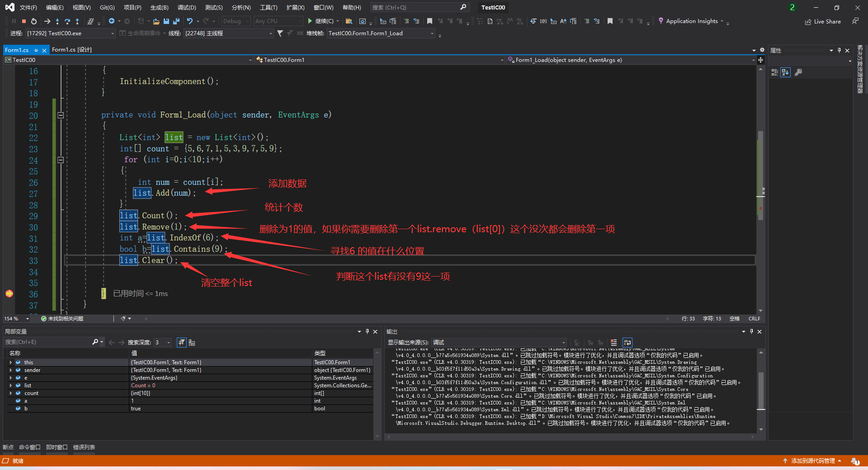Open the feedback icon beside Live Share
Viewport: 868px width, 470px height.
[855, 21]
